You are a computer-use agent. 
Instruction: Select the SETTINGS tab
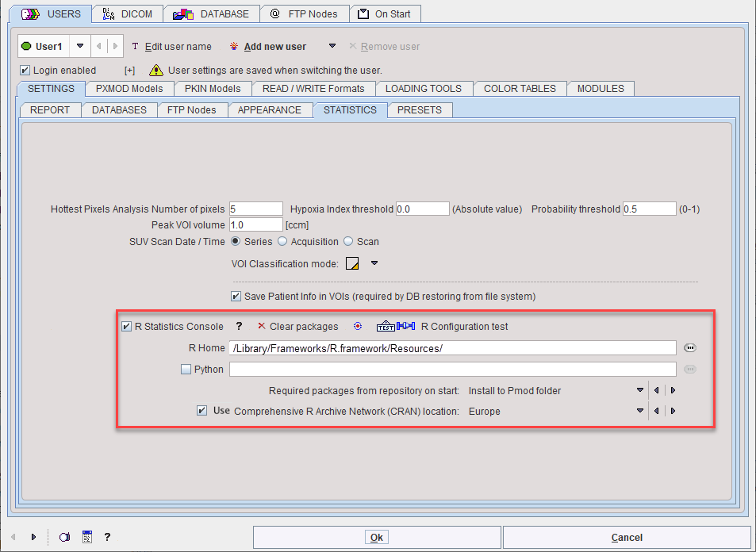coord(51,89)
